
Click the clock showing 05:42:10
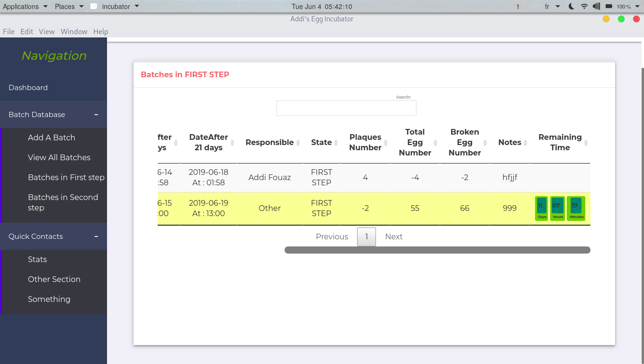322,7
